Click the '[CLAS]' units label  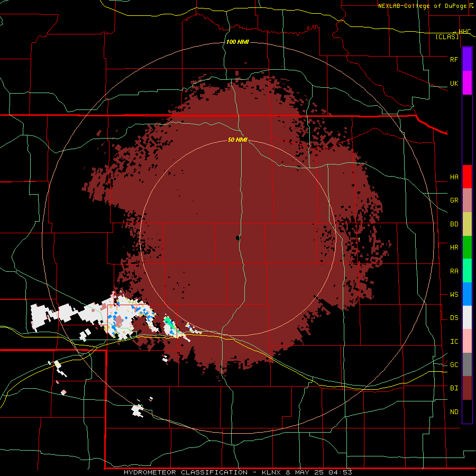pyautogui.click(x=447, y=36)
